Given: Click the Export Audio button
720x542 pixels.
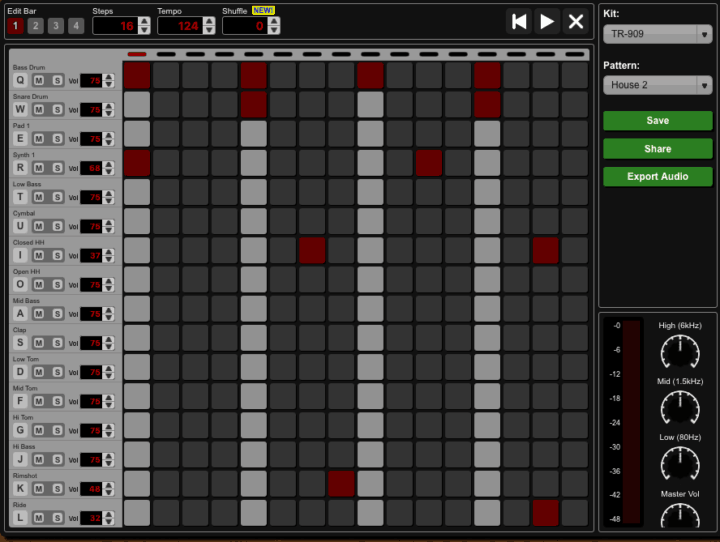Looking at the screenshot, I should 657,176.
